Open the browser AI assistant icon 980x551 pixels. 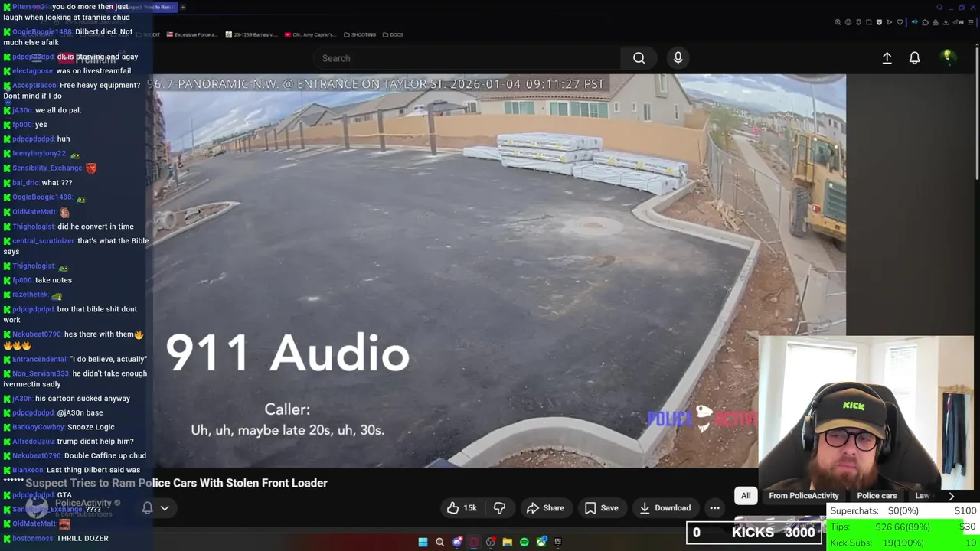(x=959, y=22)
